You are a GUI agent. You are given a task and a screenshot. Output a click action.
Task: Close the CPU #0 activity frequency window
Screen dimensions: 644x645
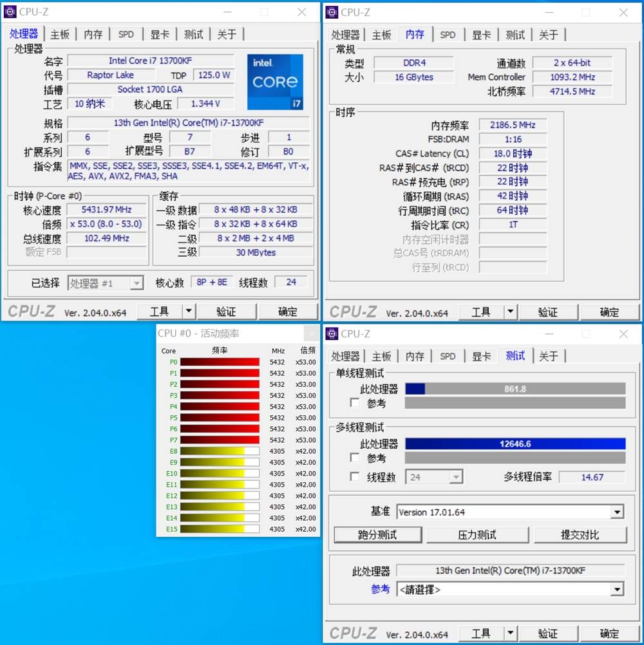pyautogui.click(x=311, y=333)
